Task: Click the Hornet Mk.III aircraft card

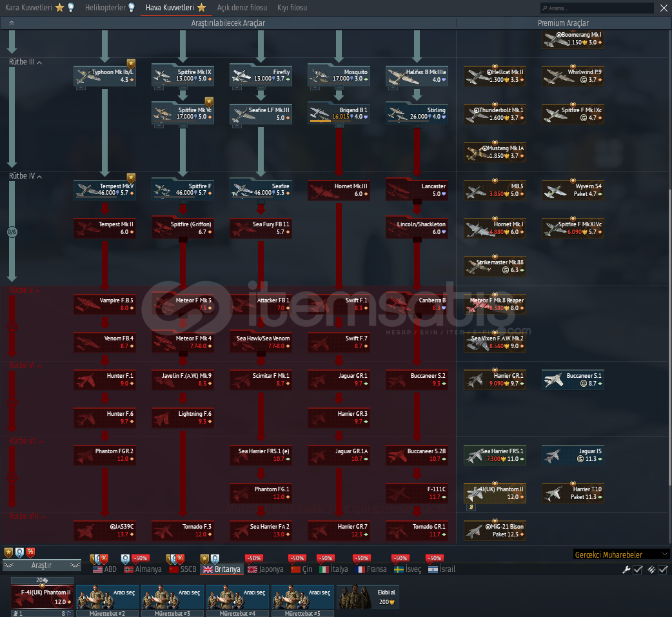Action: pos(339,190)
